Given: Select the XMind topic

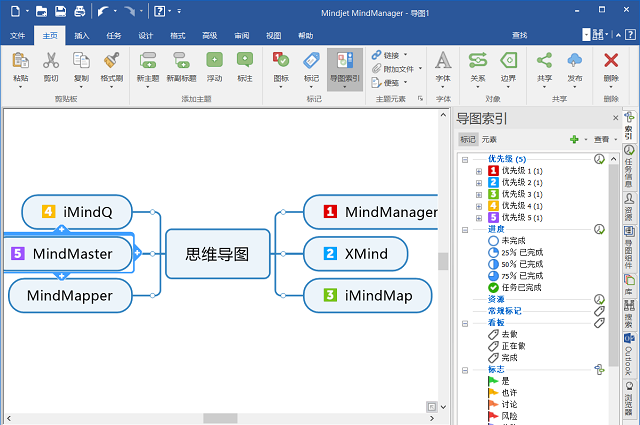Looking at the screenshot, I should pyautogui.click(x=356, y=254).
